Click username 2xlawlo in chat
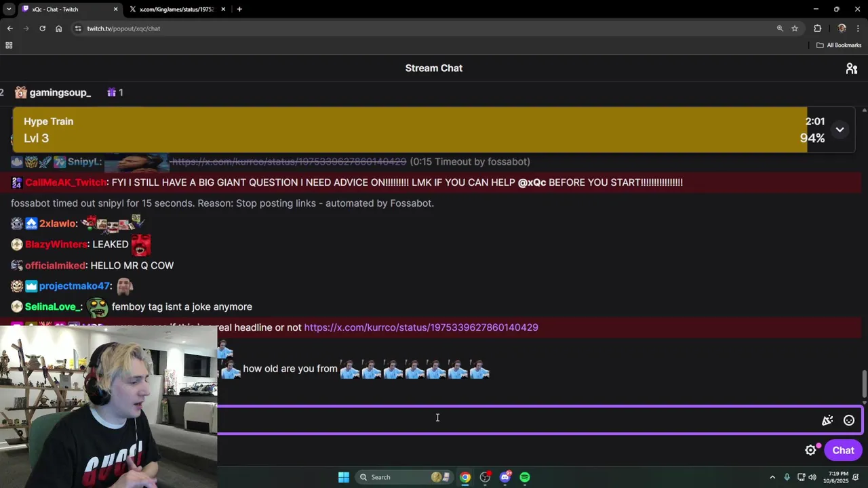Screen dimensions: 868x488 (x=58, y=224)
